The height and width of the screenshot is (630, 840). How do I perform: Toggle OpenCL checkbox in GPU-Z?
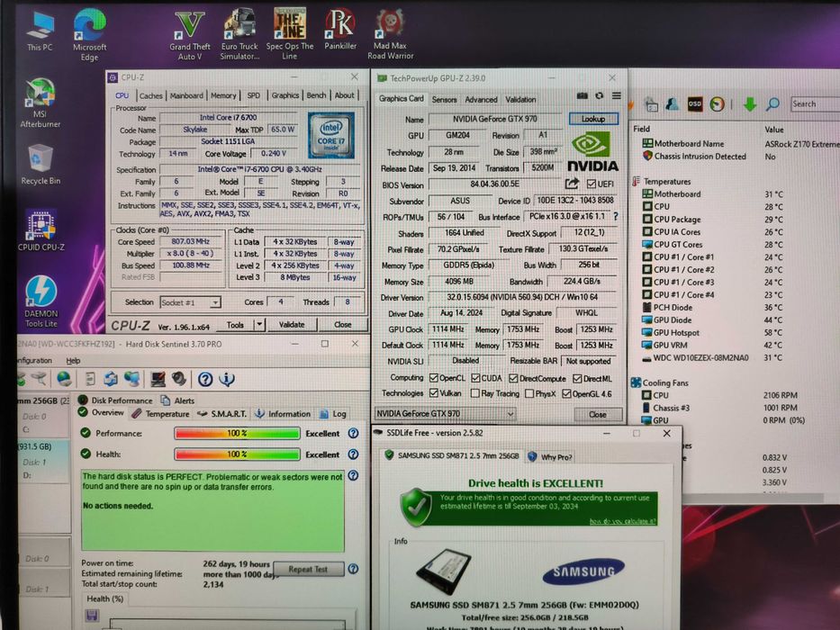(x=434, y=378)
